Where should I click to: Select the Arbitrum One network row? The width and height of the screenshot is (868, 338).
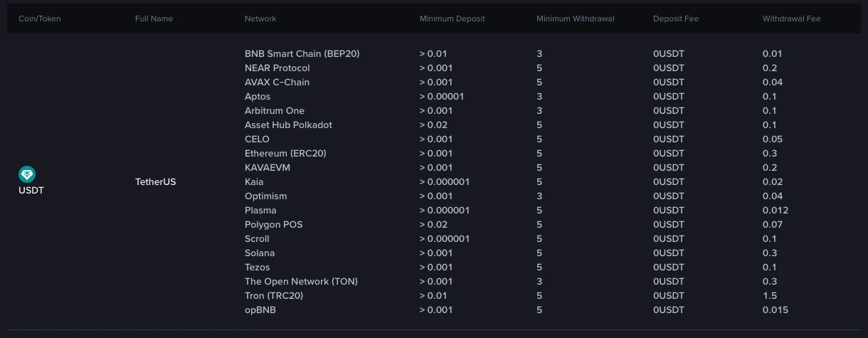click(275, 111)
